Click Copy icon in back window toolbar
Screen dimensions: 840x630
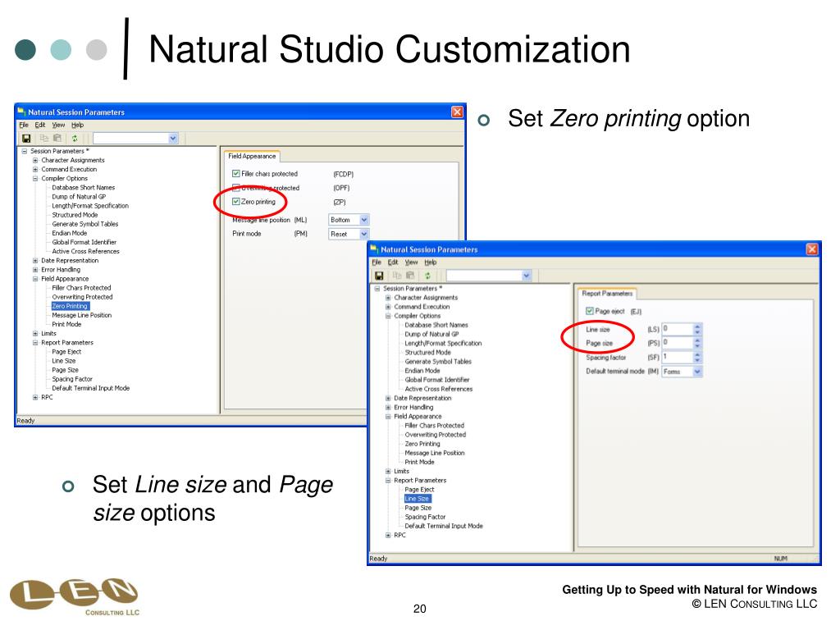(44, 138)
